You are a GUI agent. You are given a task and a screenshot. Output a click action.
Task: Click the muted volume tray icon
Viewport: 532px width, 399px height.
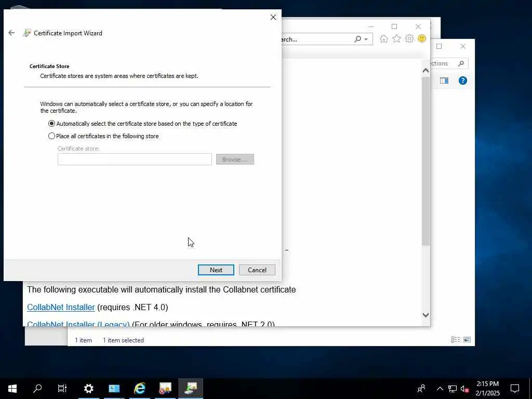pyautogui.click(x=464, y=389)
